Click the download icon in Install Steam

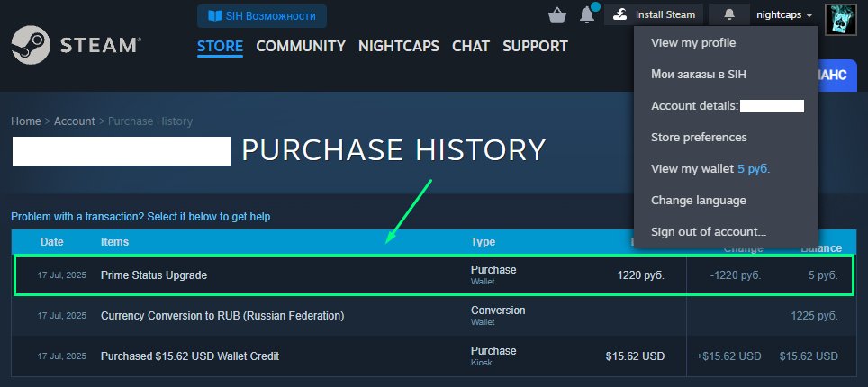coord(620,15)
